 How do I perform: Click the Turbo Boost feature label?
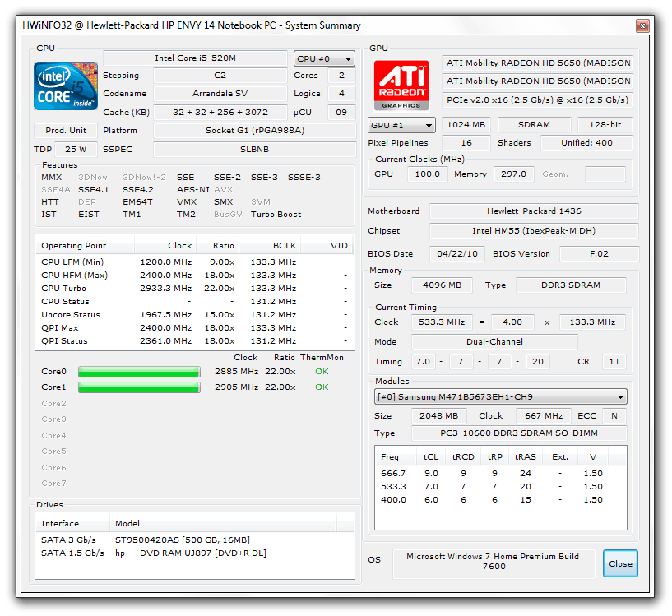point(276,215)
